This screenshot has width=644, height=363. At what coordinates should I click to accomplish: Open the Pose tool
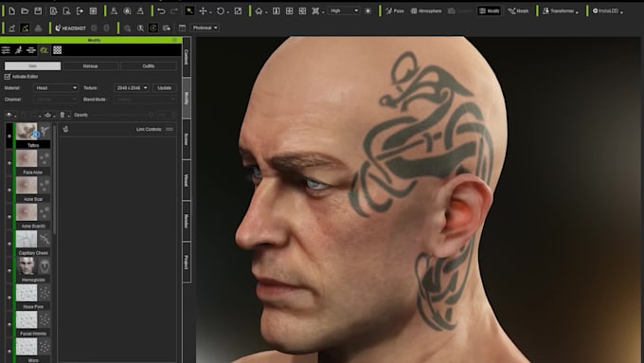point(395,11)
